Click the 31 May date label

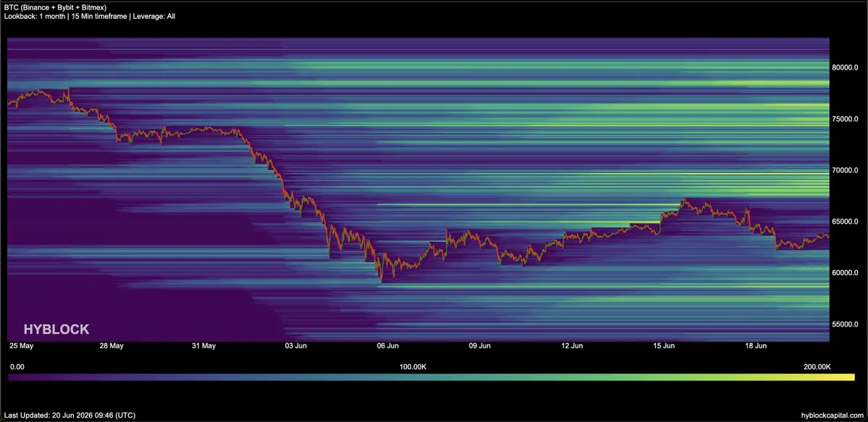(203, 346)
